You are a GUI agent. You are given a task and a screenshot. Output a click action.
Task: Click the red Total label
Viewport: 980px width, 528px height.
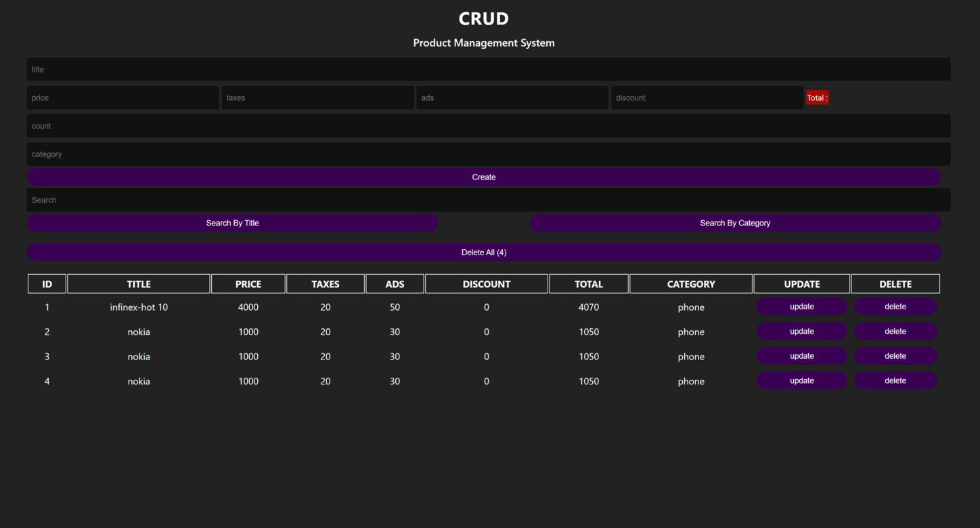click(817, 98)
